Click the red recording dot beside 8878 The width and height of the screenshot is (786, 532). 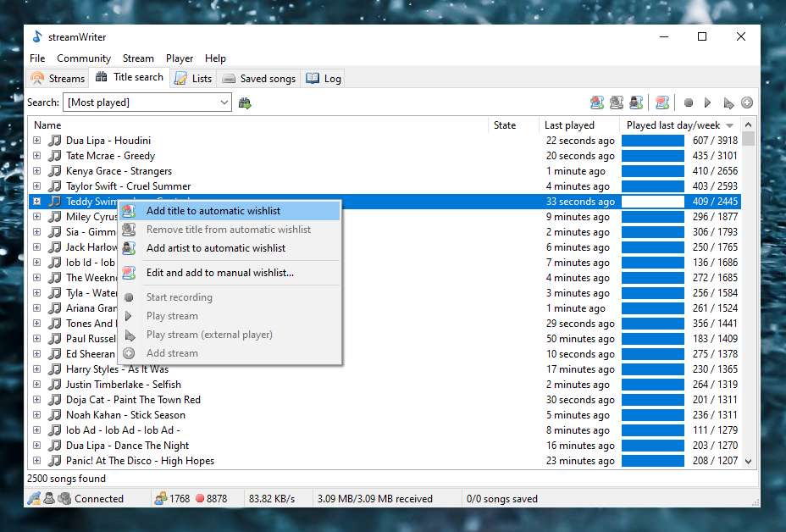[200, 498]
